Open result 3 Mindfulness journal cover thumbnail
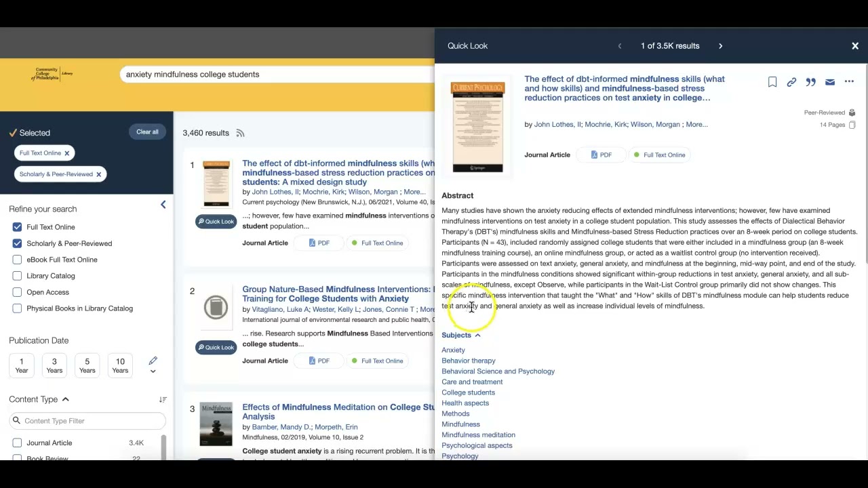The height and width of the screenshot is (488, 868). [216, 424]
